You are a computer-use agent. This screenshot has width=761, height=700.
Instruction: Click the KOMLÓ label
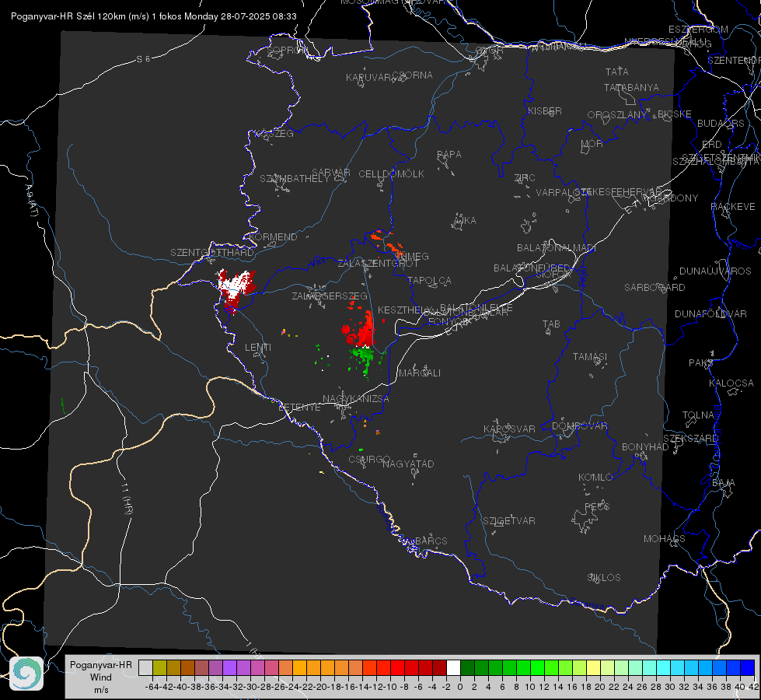pos(595,478)
